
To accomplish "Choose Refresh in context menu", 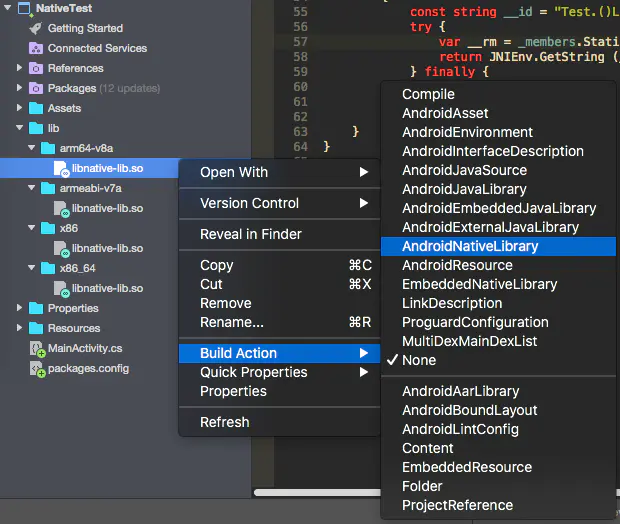I will tap(279, 422).
